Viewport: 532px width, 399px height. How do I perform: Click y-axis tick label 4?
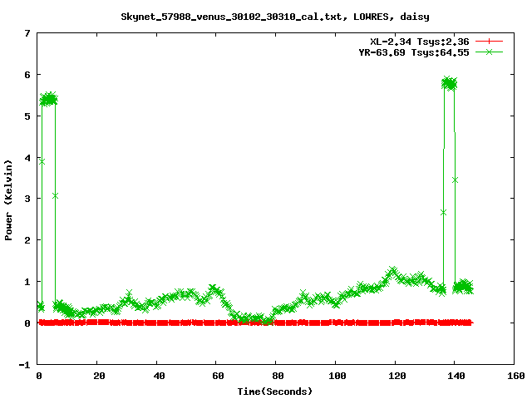pyautogui.click(x=27, y=158)
